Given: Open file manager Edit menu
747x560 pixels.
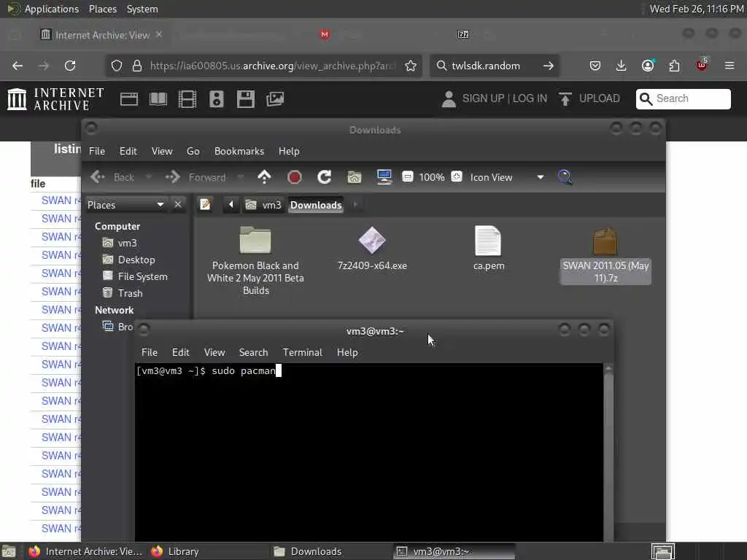Looking at the screenshot, I should point(128,151).
